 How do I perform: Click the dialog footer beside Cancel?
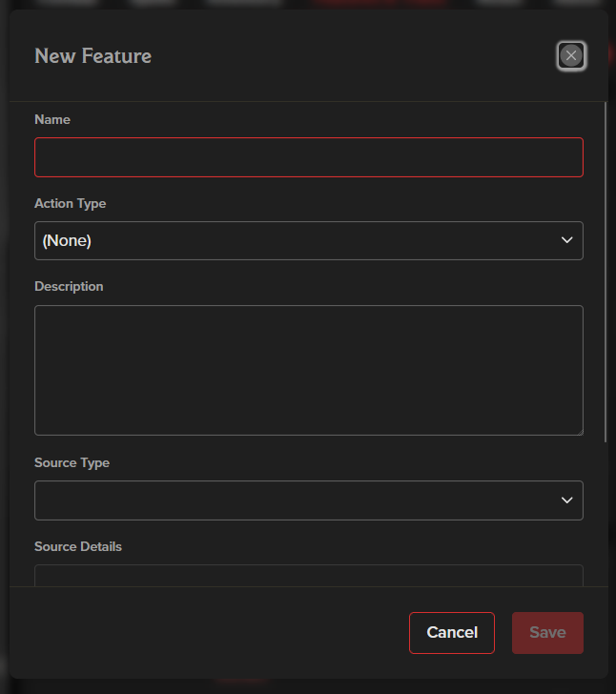click(208, 632)
